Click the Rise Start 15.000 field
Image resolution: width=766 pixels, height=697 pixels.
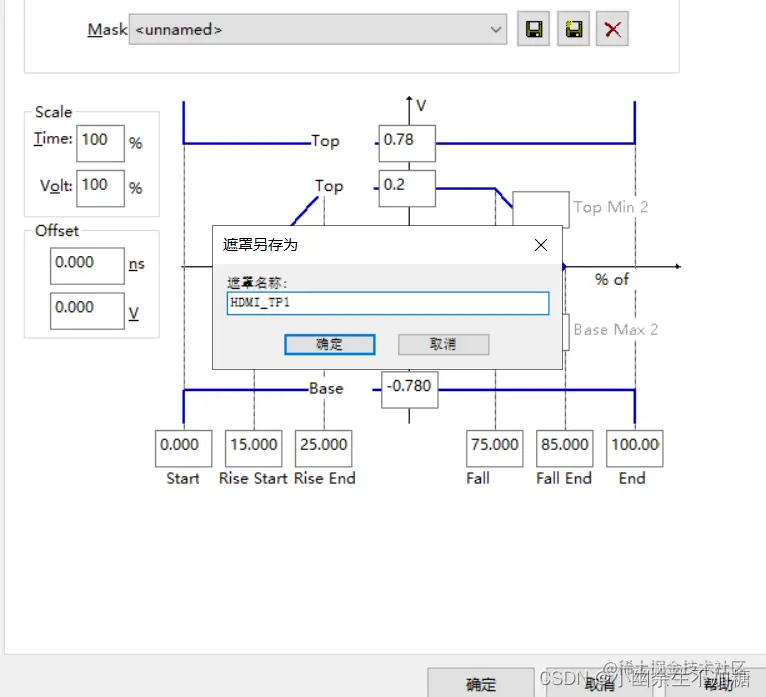click(254, 448)
